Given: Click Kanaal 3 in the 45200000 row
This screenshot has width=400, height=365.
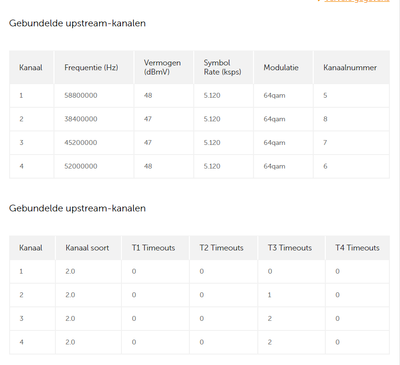Looking at the screenshot, I should tap(21, 143).
